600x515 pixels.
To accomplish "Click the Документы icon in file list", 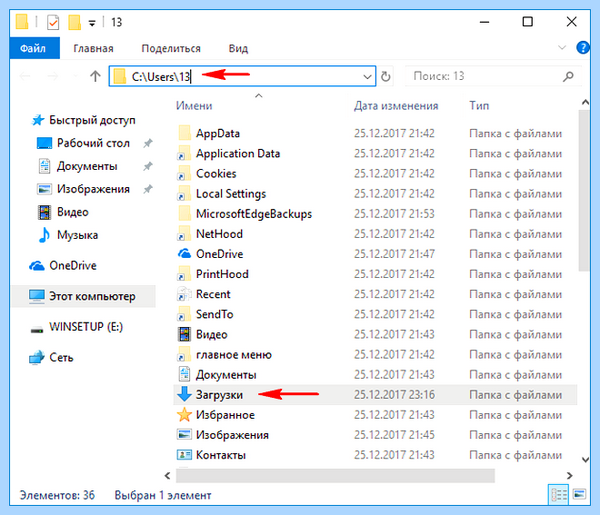I will (184, 374).
